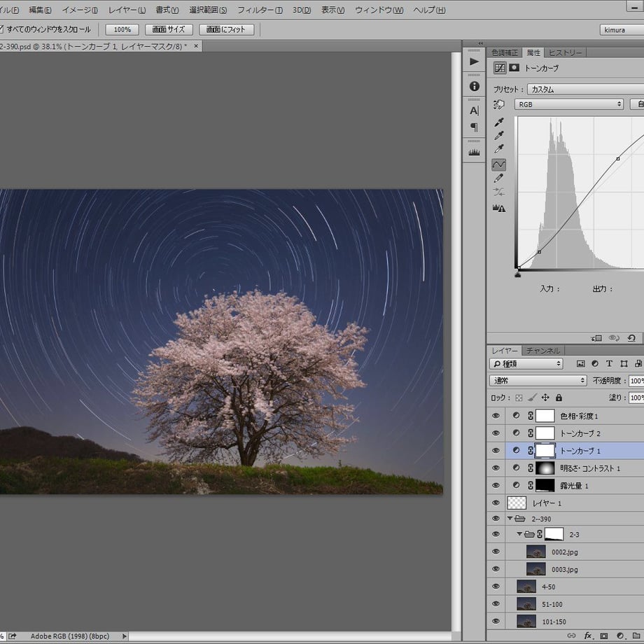
Task: Click the lower curve control point
Action: point(539,252)
